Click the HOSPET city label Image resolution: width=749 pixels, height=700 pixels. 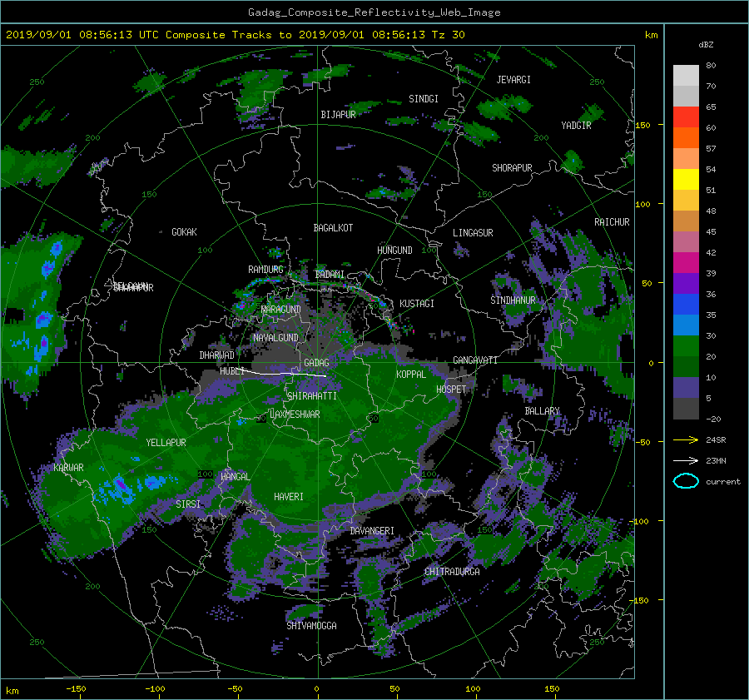[x=451, y=390]
